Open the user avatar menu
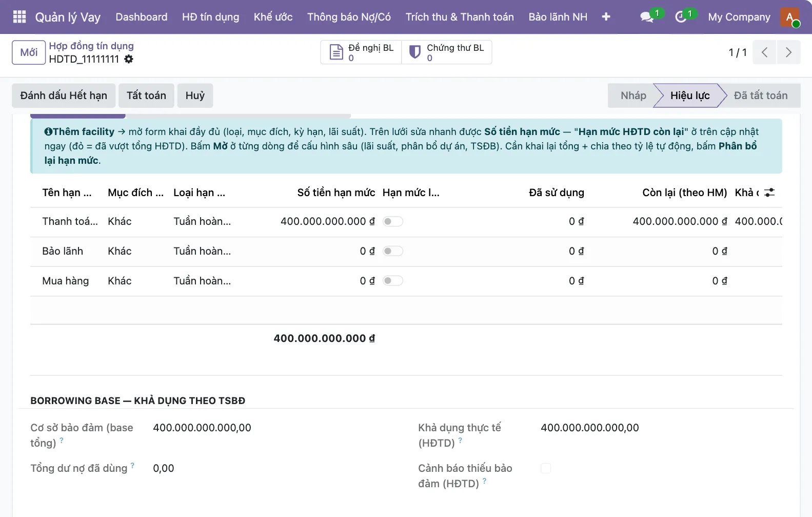 (x=790, y=17)
